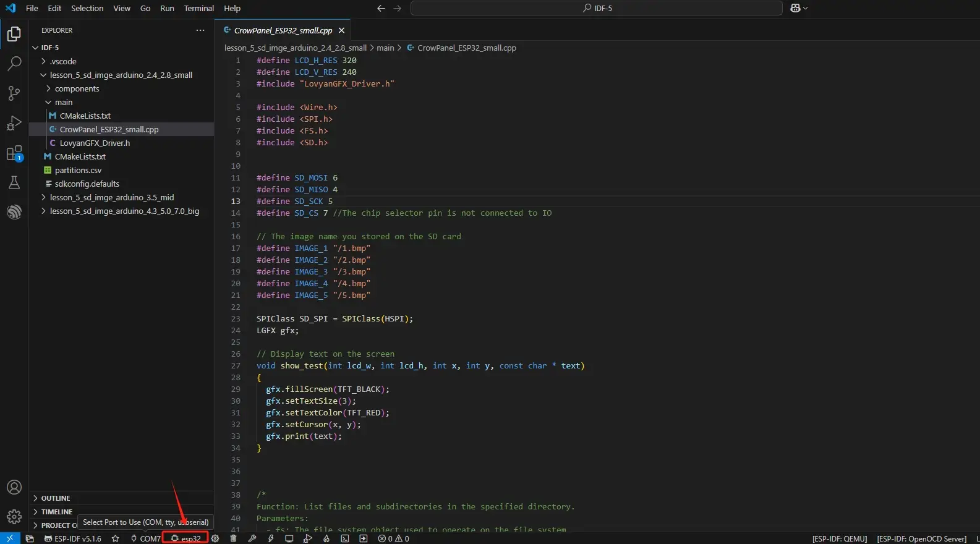Viewport: 980px width, 544px height.
Task: Click lesson_5_sd_imge_arduino_2.4_2.8_small breadcrumb
Action: tap(296, 48)
